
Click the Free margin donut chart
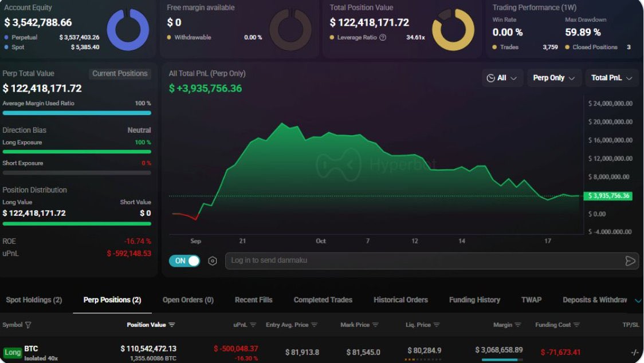[290, 30]
